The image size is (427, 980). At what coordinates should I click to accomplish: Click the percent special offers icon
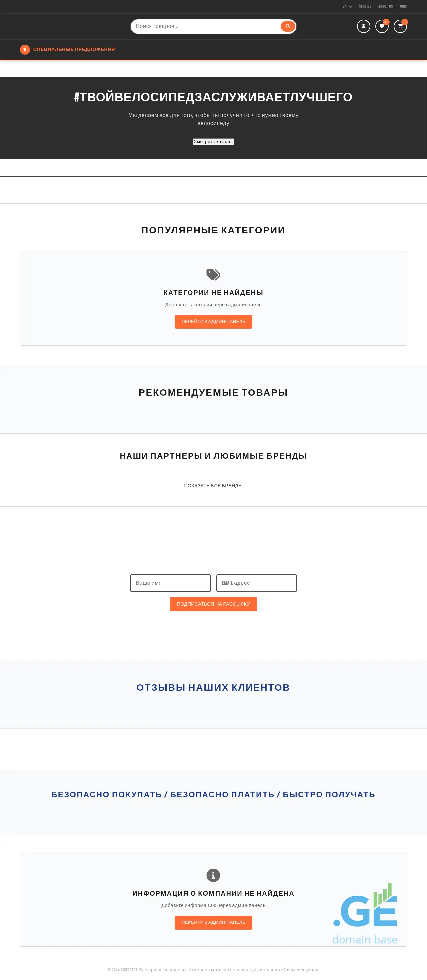tap(25, 49)
